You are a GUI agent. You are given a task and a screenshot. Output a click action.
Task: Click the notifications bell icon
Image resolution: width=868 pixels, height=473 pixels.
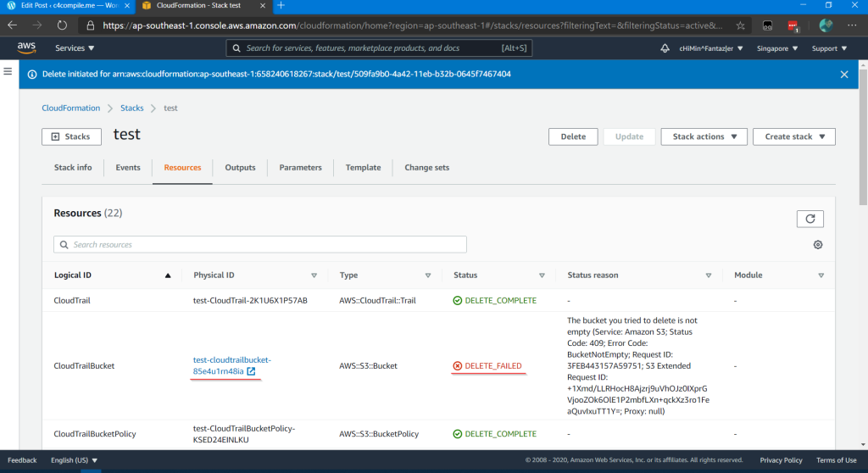(665, 48)
